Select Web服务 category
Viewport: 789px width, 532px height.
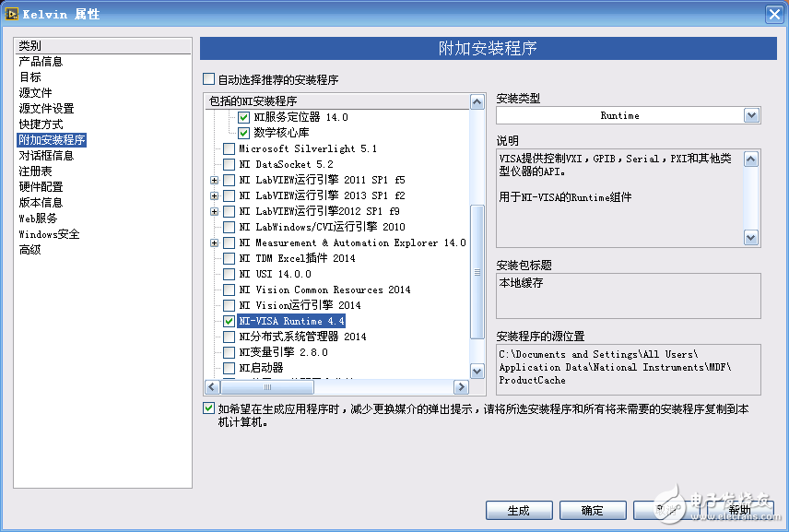(38, 219)
